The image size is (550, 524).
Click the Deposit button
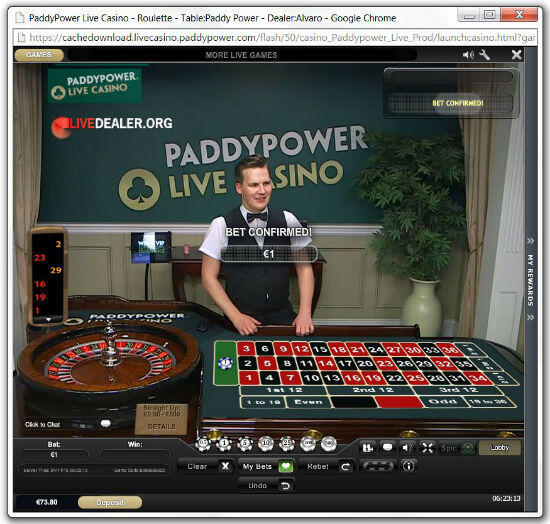110,502
